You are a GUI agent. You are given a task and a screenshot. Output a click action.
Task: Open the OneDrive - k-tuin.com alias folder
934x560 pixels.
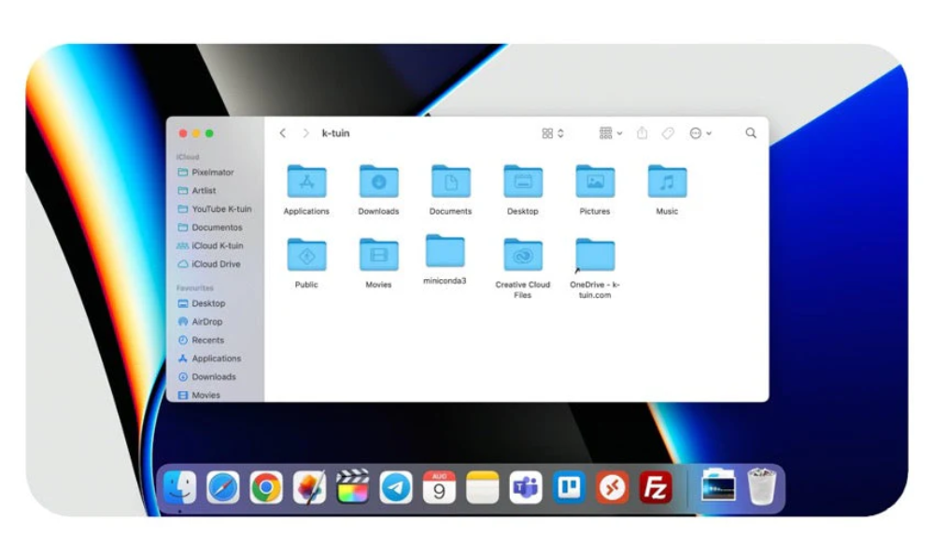click(x=595, y=256)
